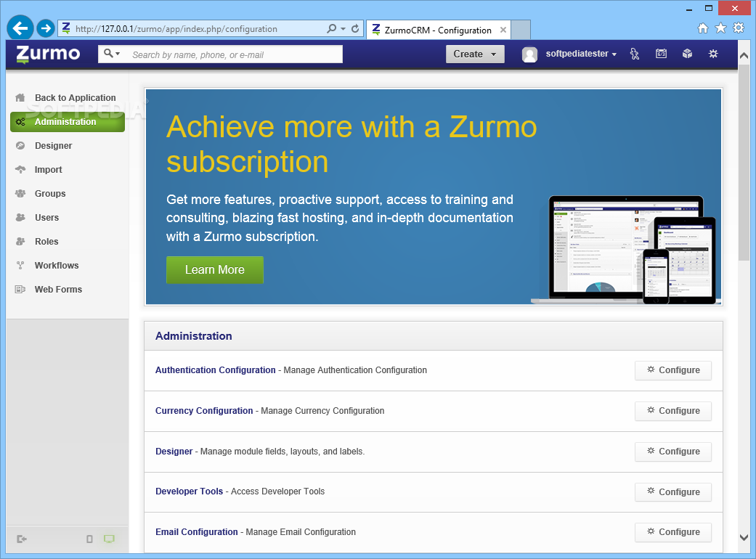Open a new browser tab
The height and width of the screenshot is (559, 756).
pyautogui.click(x=521, y=30)
